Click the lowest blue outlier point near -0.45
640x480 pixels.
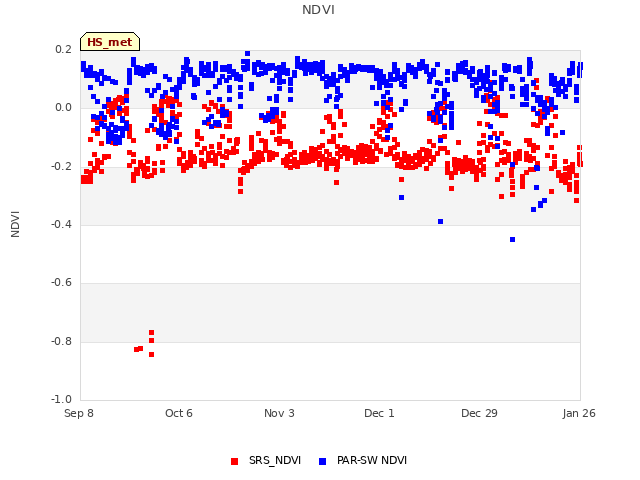[x=512, y=240]
